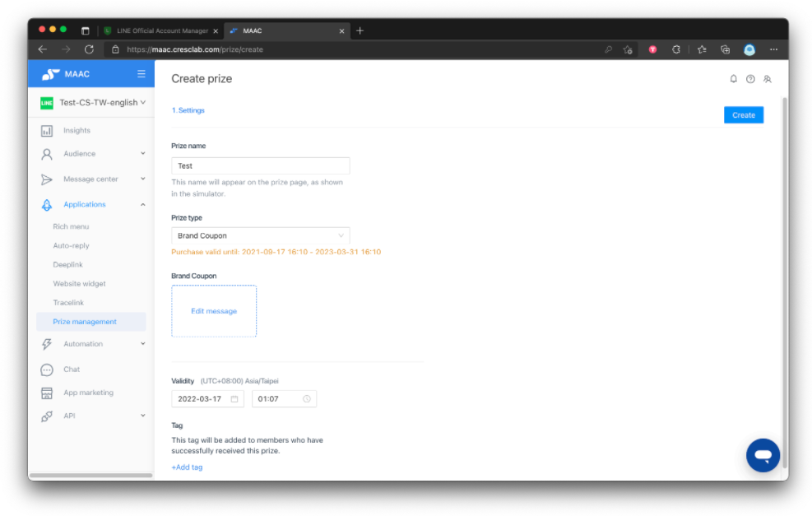This screenshot has height=516, width=812.
Task: Open the notifications bell icon
Action: click(x=733, y=79)
